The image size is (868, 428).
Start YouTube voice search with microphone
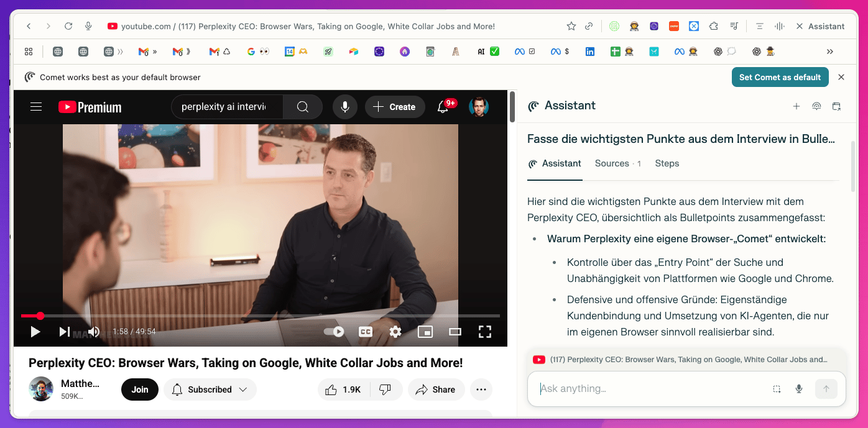(x=344, y=107)
